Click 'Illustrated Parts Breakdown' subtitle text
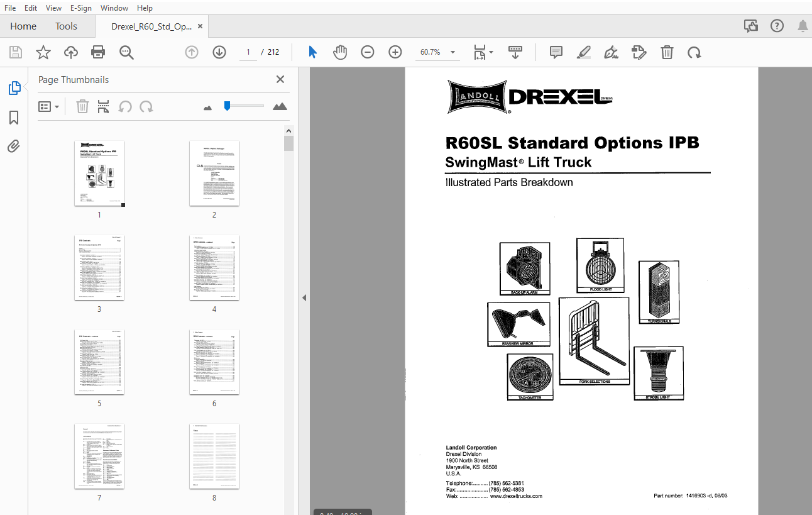Image resolution: width=812 pixels, height=515 pixels. (x=509, y=183)
